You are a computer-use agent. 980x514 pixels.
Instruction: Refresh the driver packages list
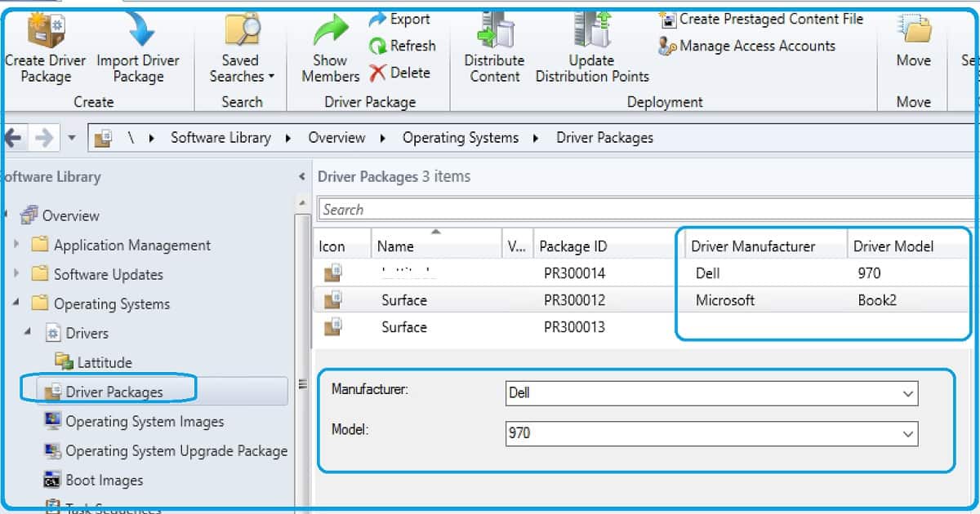[x=403, y=46]
